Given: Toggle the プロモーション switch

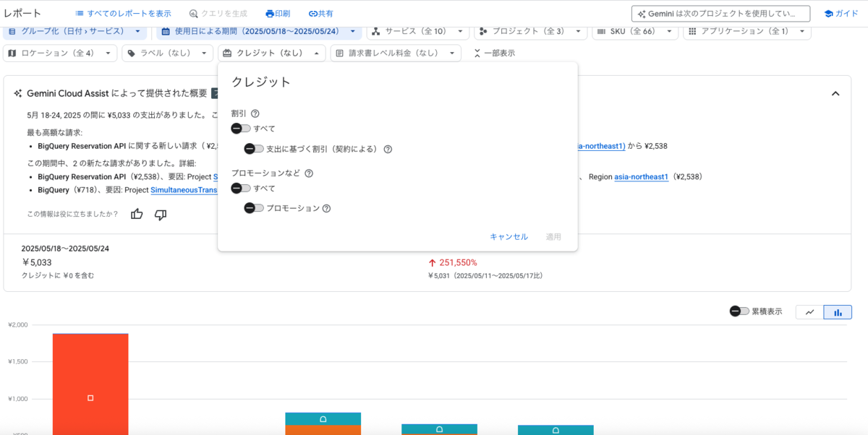Looking at the screenshot, I should click(x=254, y=208).
